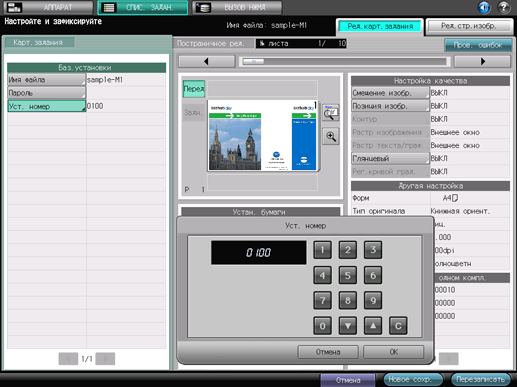Click the sample-M1 file name value
The width and height of the screenshot is (517, 387).
pos(105,80)
